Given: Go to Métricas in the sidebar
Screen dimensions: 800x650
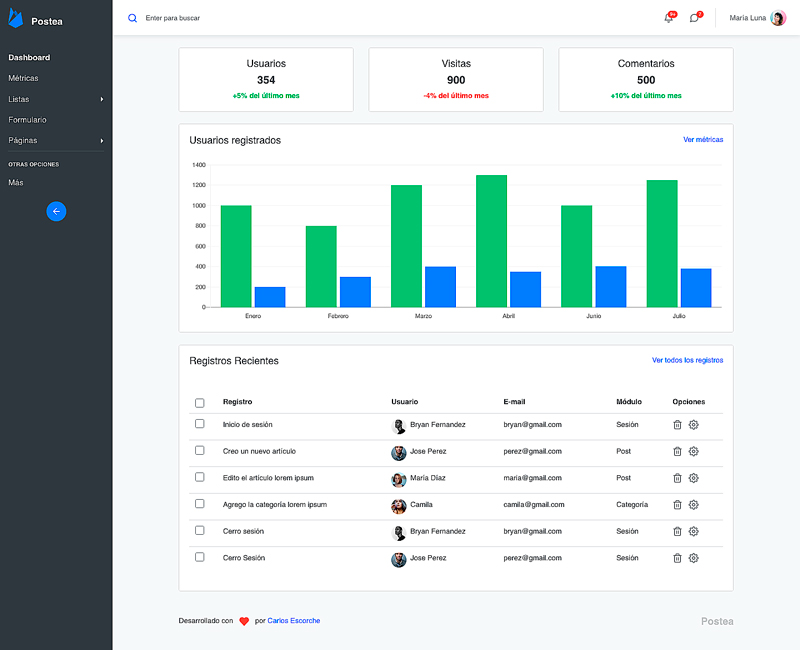Looking at the screenshot, I should coord(23,78).
